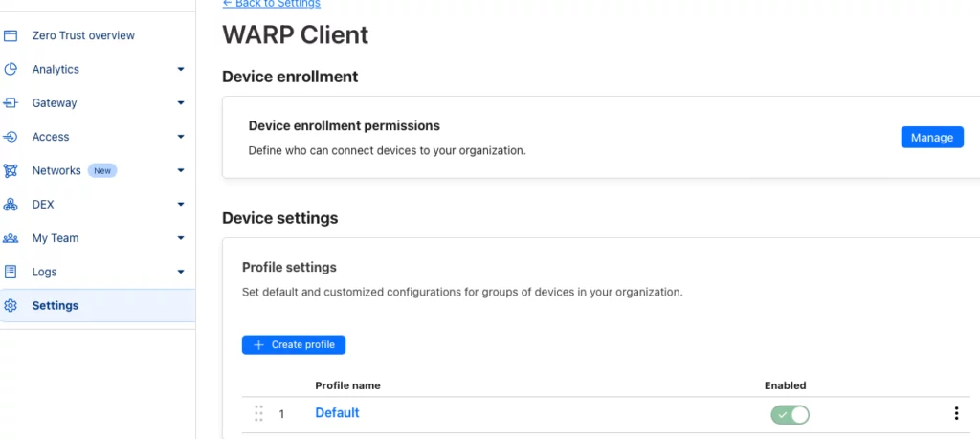This screenshot has width=980, height=439.
Task: Click the My Team people icon
Action: point(10,238)
